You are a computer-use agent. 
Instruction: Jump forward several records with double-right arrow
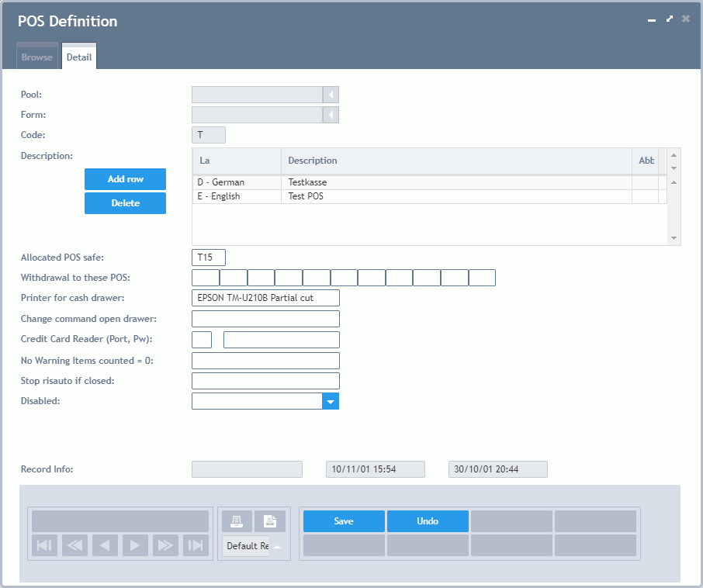point(165,545)
